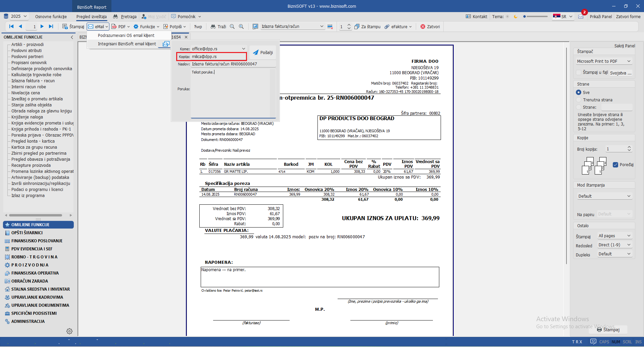Click the notification envelope icon
Image resolution: width=644 pixels, height=347 pixels.
pyautogui.click(x=581, y=16)
